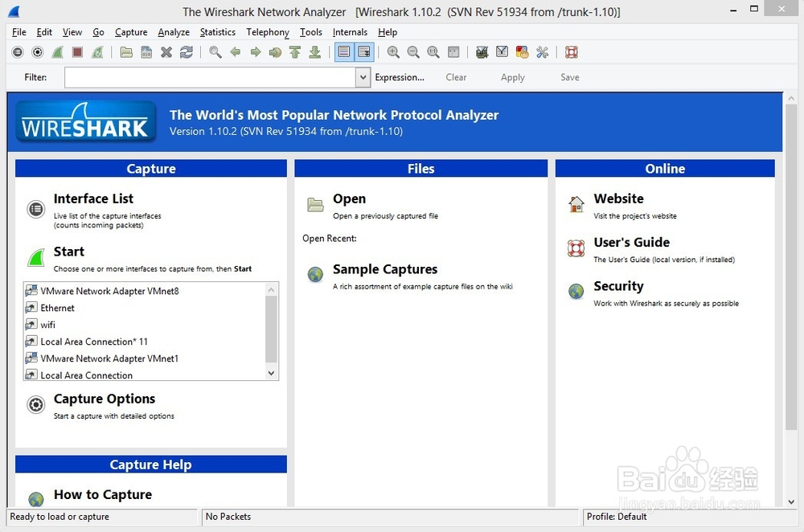Screen dimensions: 804x532
Task: Start a new live capture via the green fin icon
Action: pyautogui.click(x=57, y=51)
